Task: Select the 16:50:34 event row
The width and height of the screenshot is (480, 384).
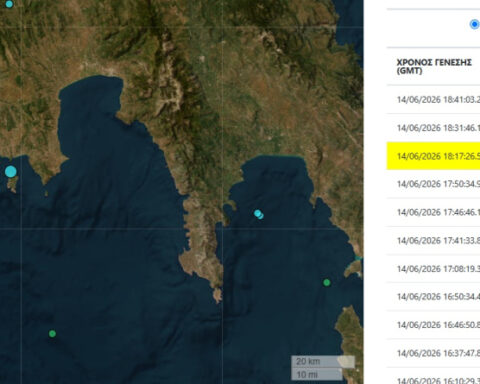Action: point(433,297)
